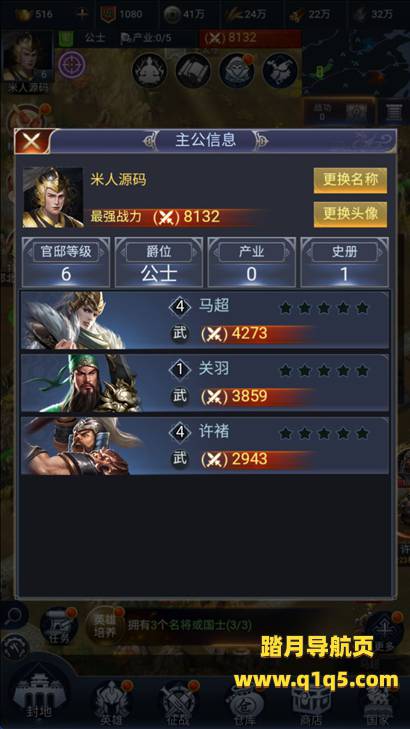Tap the scroll map icon in top row

pos(193,71)
